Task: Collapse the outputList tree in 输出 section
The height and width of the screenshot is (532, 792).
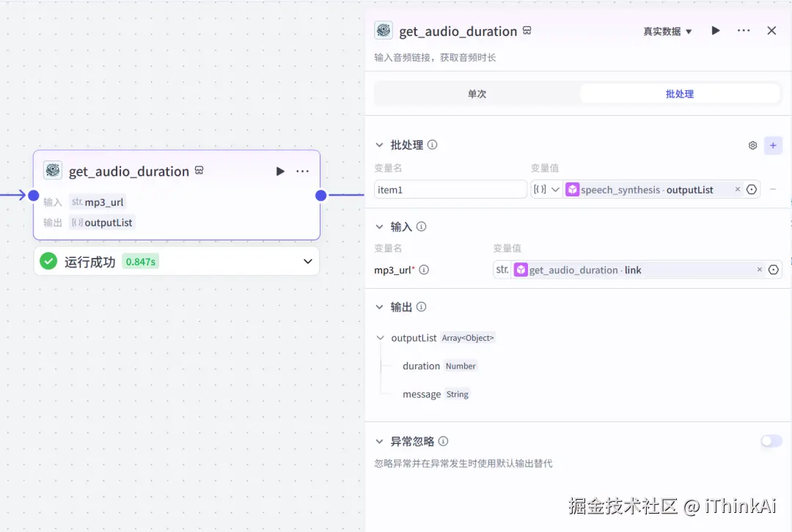Action: (x=380, y=338)
